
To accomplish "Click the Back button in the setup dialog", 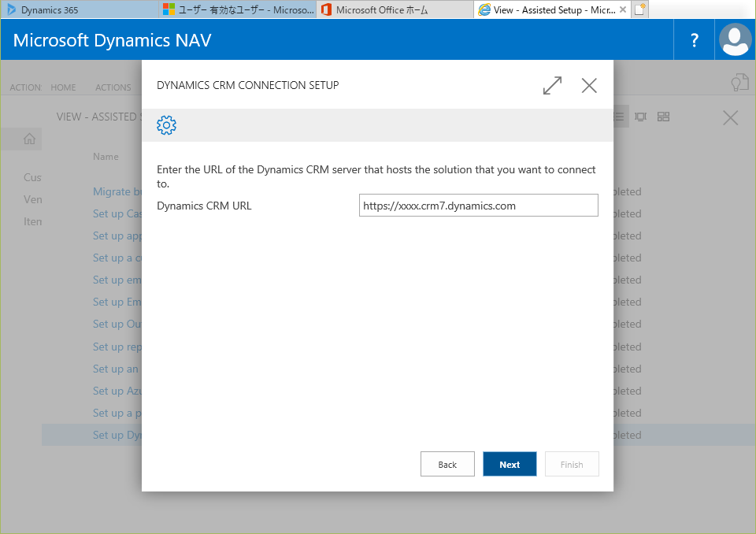I will coord(447,464).
